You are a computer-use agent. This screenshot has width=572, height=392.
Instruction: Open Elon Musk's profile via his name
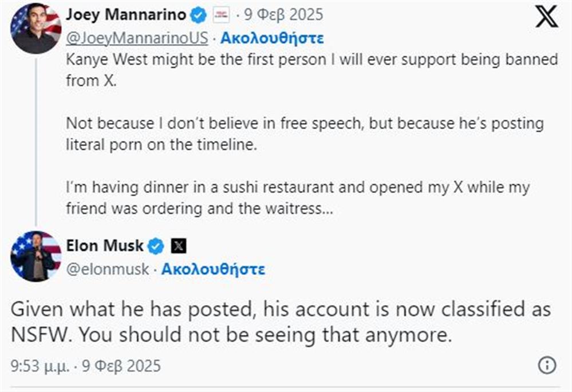pyautogui.click(x=106, y=246)
